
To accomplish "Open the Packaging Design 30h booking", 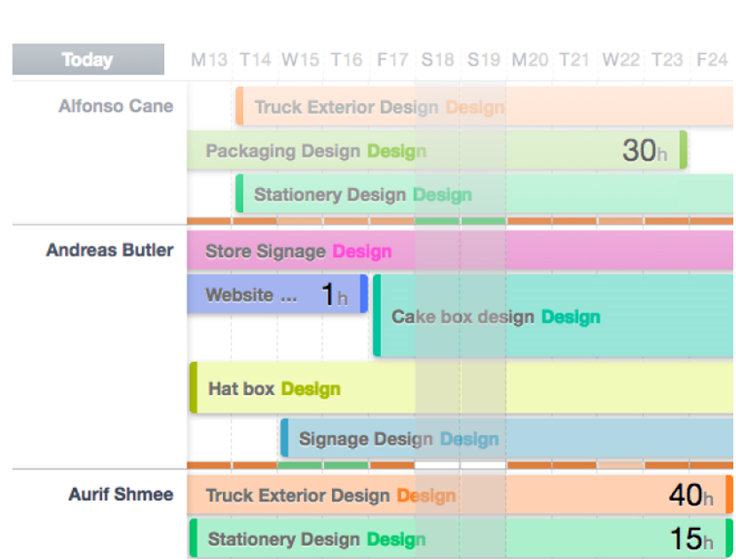I will pyautogui.click(x=437, y=150).
